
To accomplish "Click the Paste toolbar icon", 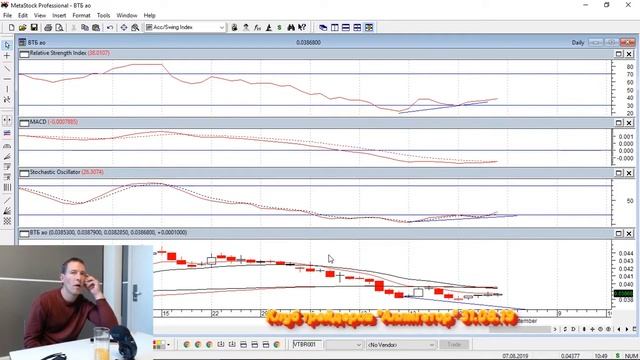I will (96, 27).
